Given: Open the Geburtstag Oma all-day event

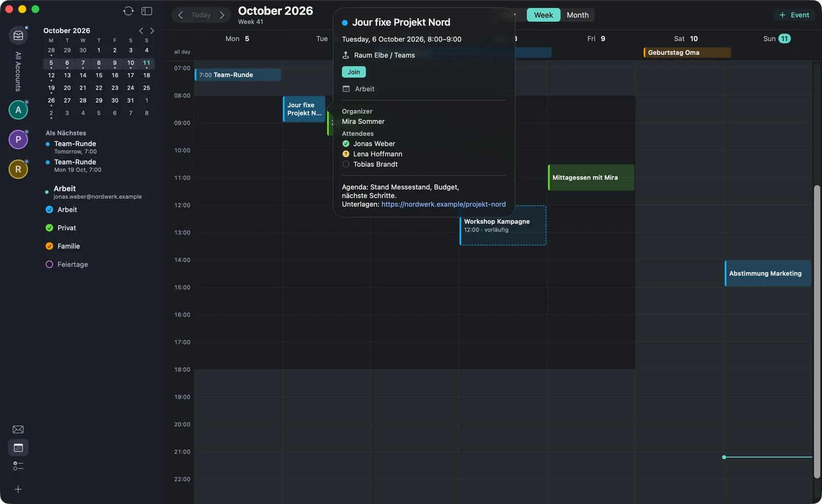Looking at the screenshot, I should click(687, 52).
